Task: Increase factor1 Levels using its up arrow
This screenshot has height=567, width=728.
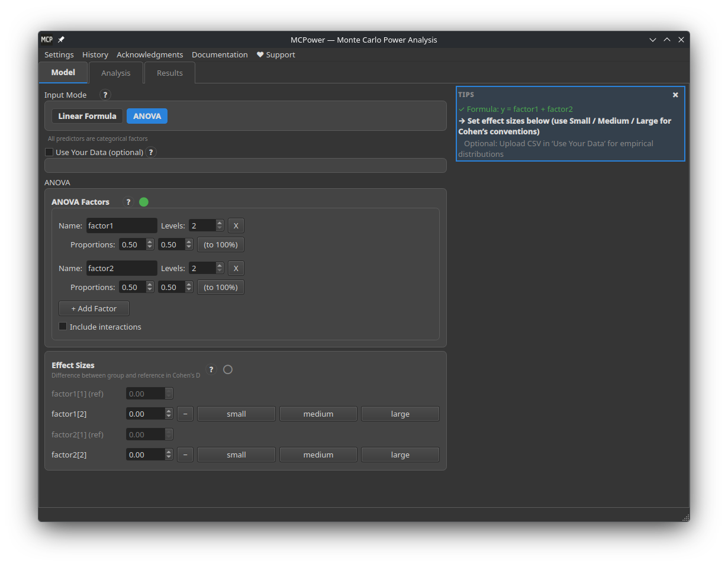Action: (x=220, y=222)
